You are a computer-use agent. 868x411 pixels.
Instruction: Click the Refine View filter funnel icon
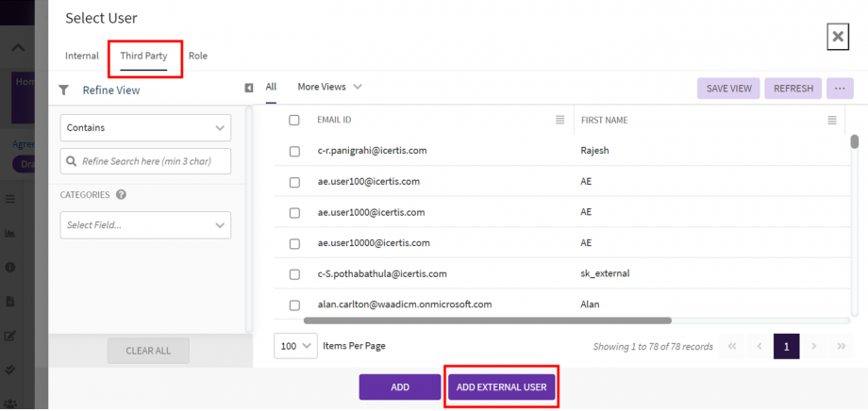pos(64,90)
